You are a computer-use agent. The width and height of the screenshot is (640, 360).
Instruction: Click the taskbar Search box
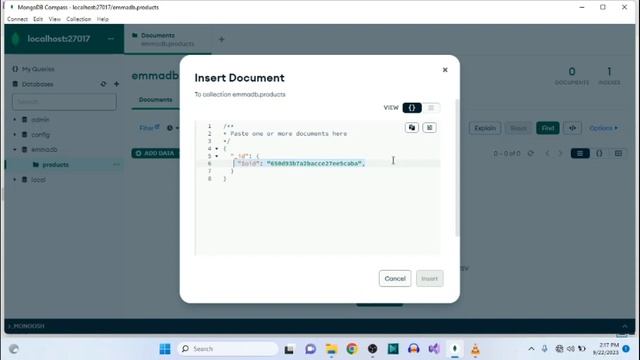(x=228, y=349)
